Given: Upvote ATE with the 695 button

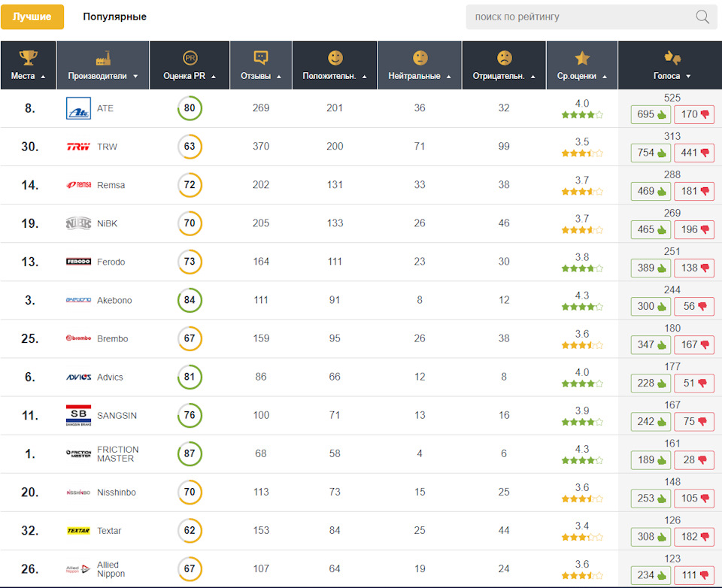Looking at the screenshot, I should (651, 114).
